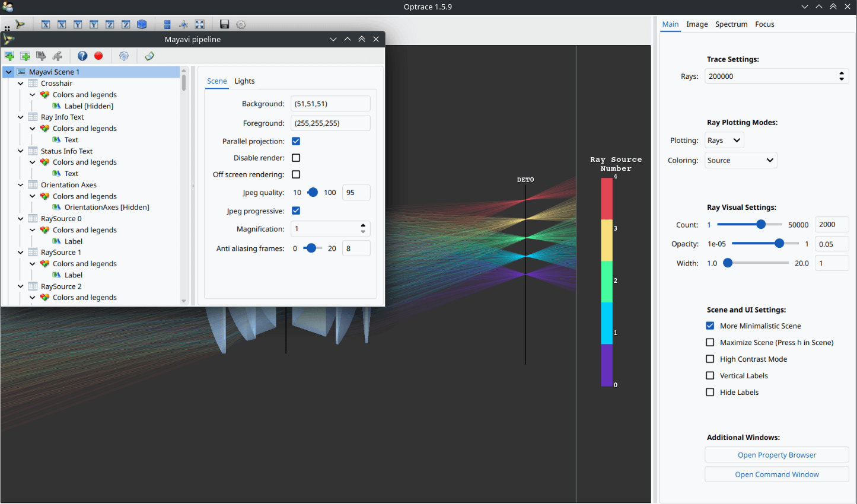Click the ray Count slider
Viewport: 857px width, 504px height.
(750, 225)
